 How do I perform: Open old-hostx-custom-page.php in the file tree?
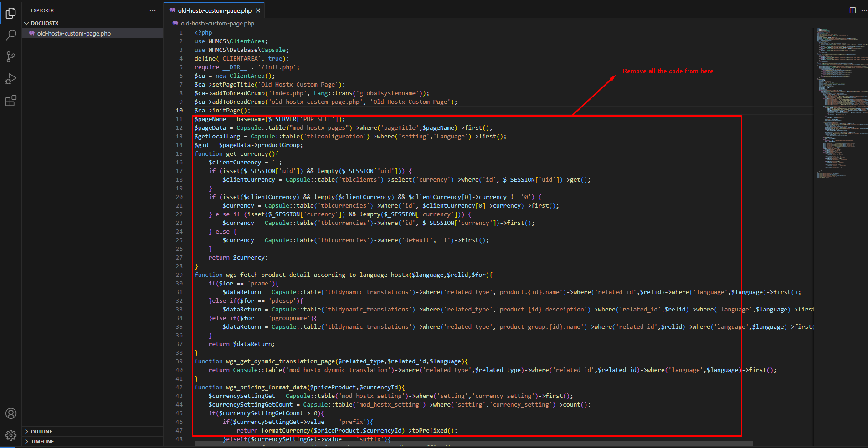click(74, 33)
